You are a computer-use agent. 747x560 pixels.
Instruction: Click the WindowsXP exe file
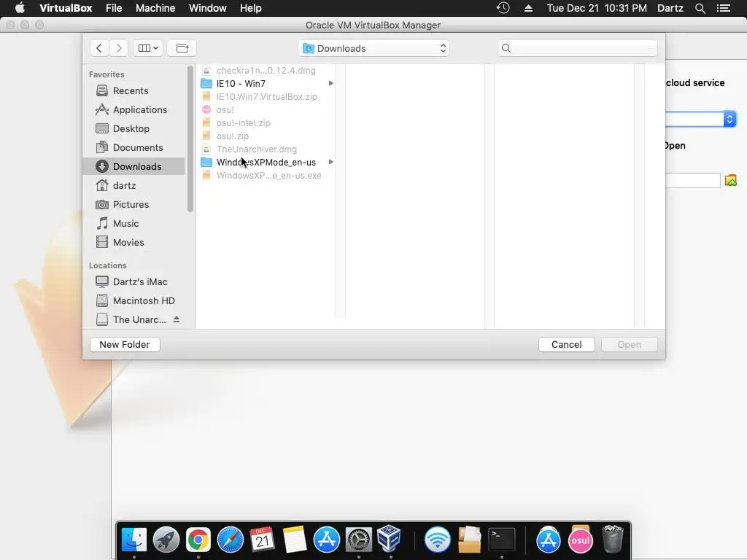(267, 176)
